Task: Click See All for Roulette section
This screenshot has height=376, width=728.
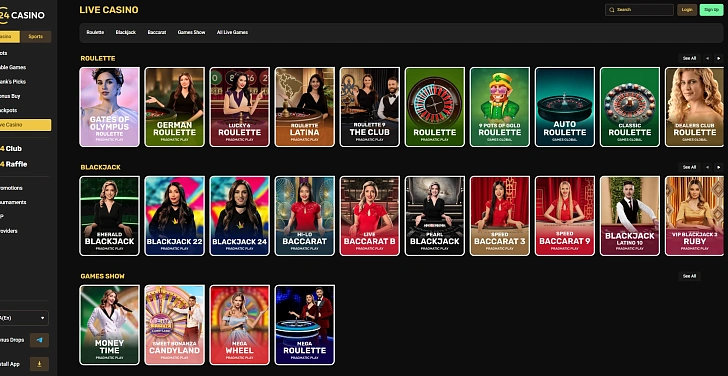Action: click(689, 58)
